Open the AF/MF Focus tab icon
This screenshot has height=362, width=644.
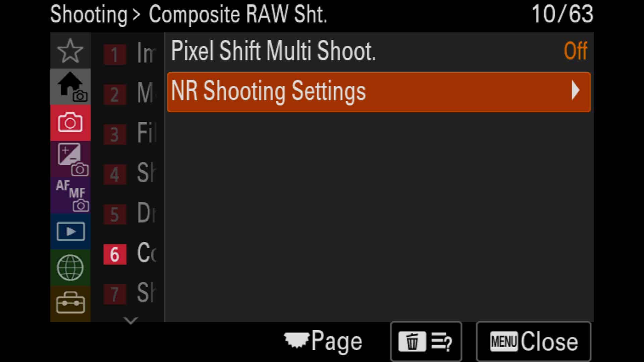pyautogui.click(x=70, y=195)
